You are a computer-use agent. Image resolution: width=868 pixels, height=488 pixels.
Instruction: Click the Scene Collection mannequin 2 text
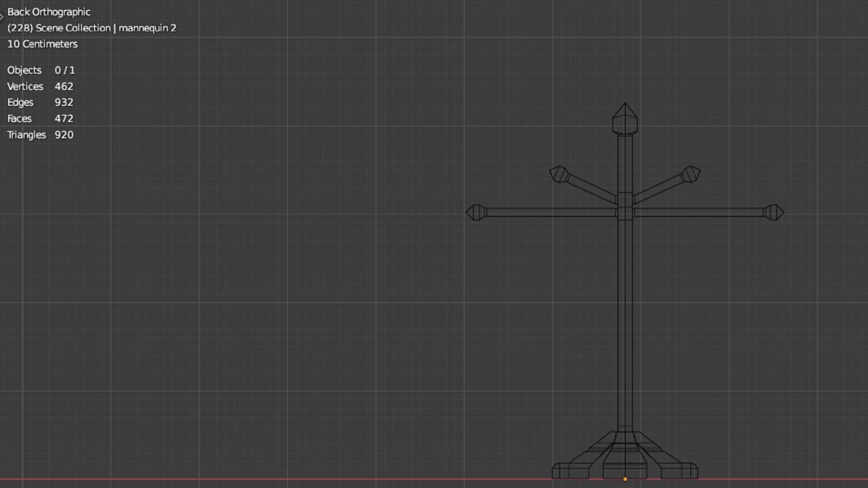[92, 28]
